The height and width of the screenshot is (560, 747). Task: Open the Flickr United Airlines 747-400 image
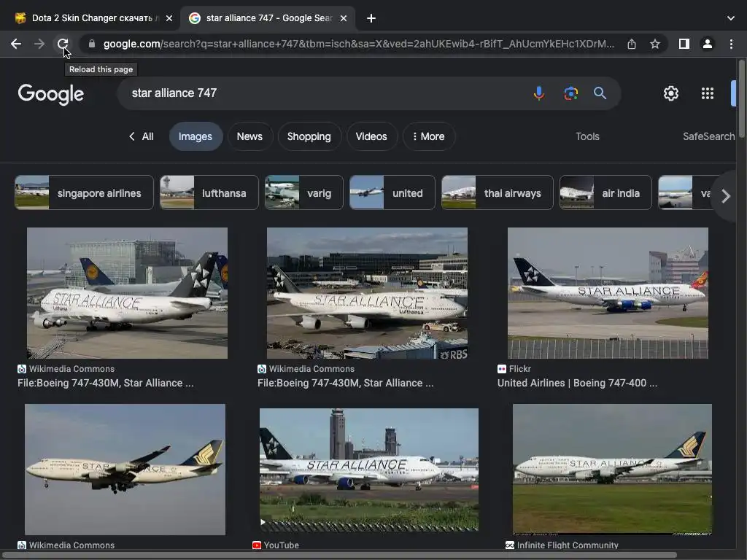click(x=608, y=293)
